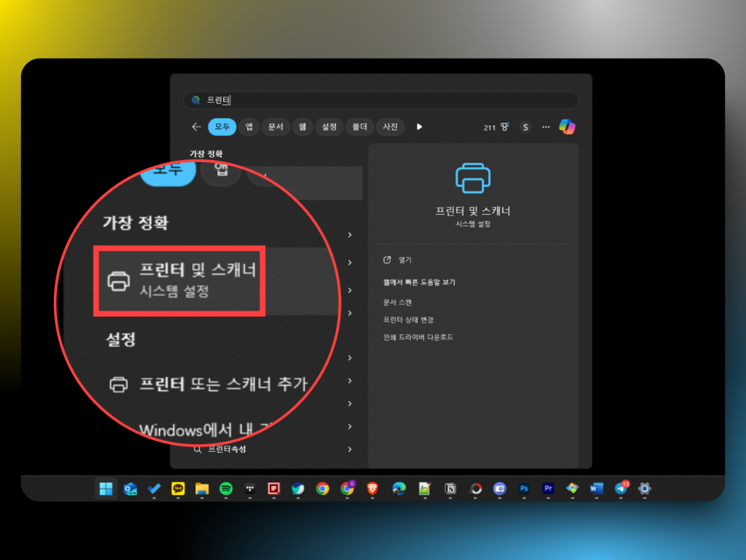The height and width of the screenshot is (560, 746).
Task: Select the 웹 filter tab
Action: coord(302,127)
